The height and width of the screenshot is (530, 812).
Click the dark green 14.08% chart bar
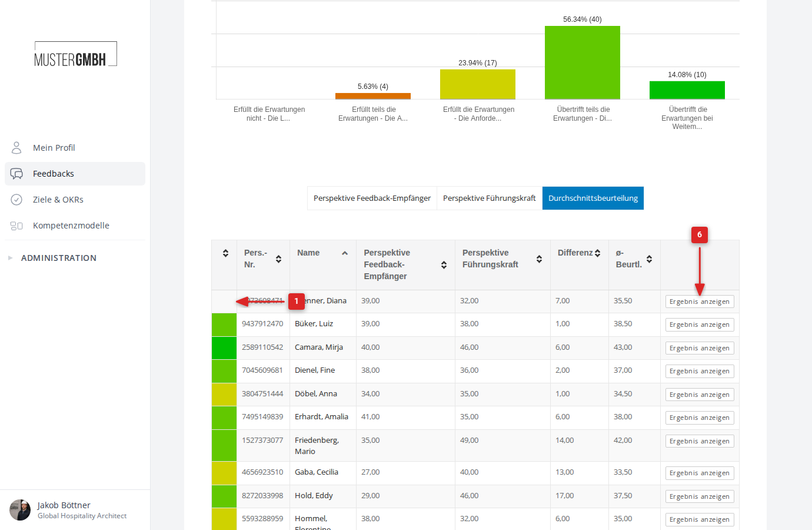pyautogui.click(x=687, y=90)
